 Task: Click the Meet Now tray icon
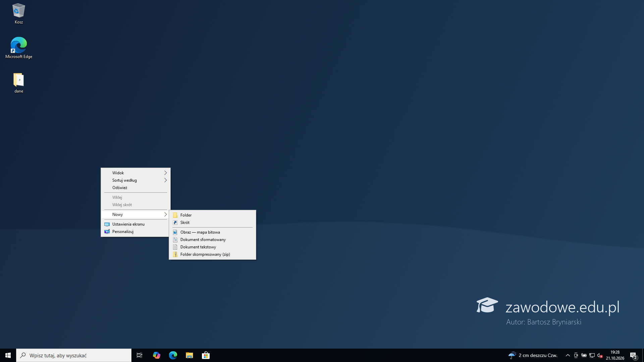pos(576,355)
